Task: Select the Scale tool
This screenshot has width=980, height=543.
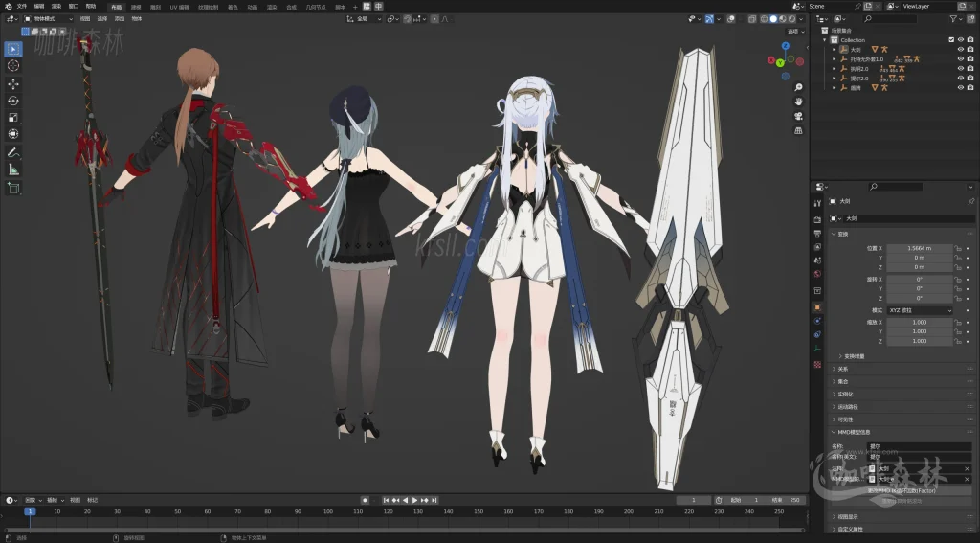Action: [13, 118]
